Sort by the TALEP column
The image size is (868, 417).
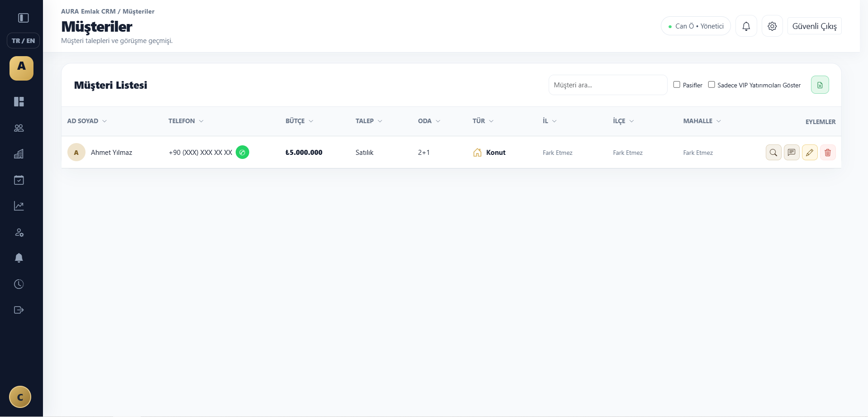tap(369, 121)
